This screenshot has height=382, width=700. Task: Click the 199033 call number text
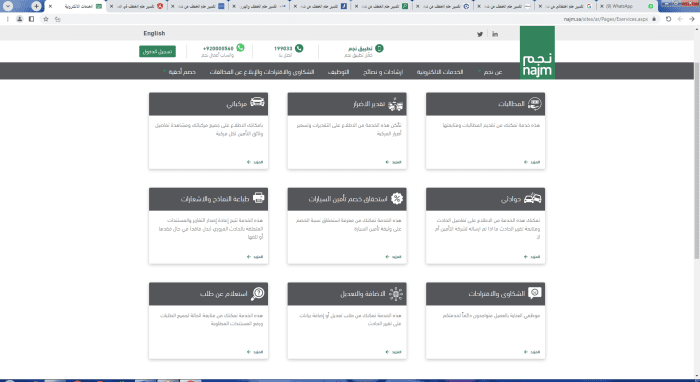point(283,48)
